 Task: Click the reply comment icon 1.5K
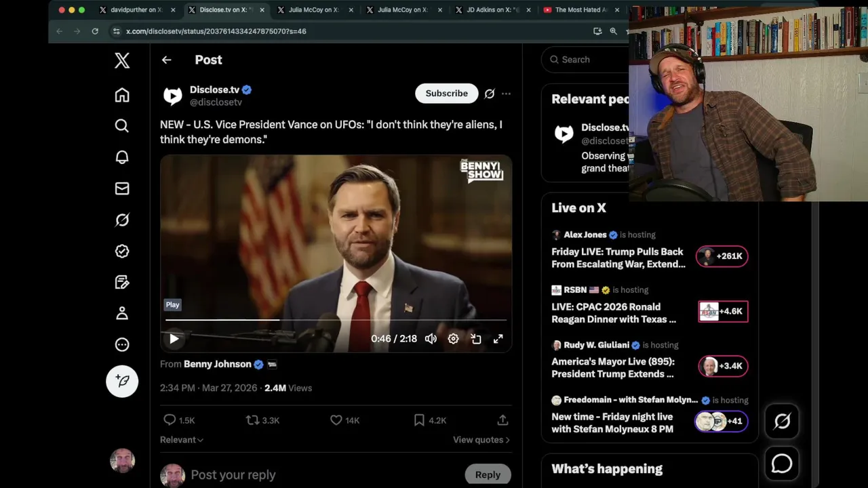(179, 420)
